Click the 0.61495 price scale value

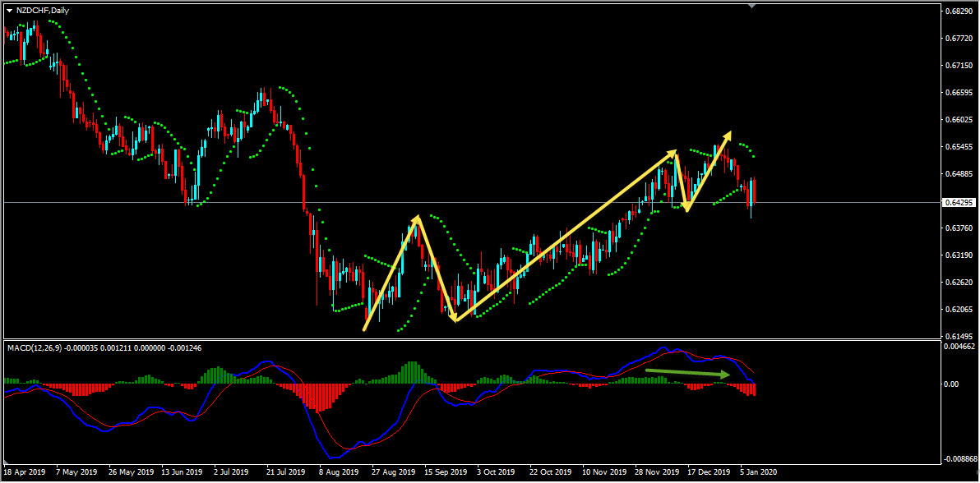coord(958,337)
